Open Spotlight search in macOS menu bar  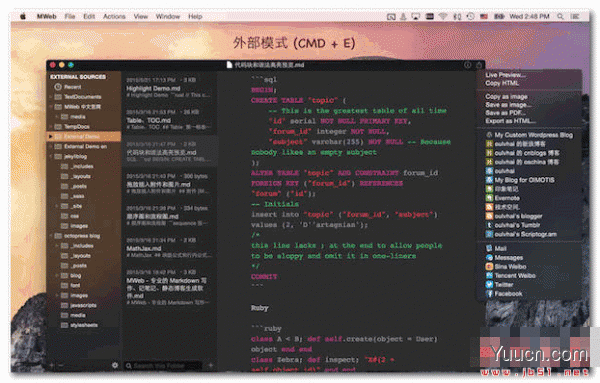(x=560, y=16)
